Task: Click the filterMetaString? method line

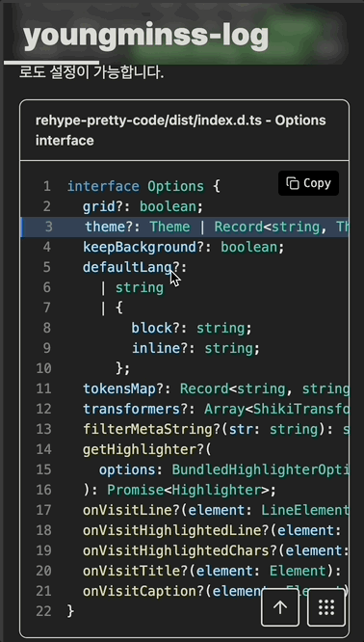Action: (x=216, y=429)
